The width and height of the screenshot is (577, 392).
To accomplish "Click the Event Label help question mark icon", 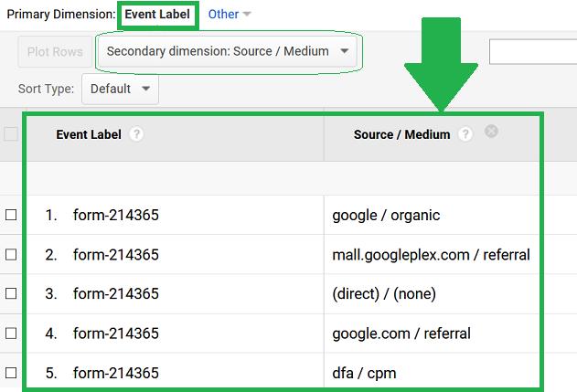I will tap(136, 134).
